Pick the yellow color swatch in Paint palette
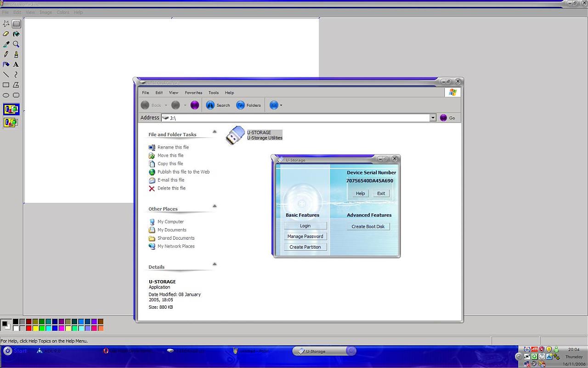This screenshot has height=368, width=588. pyautogui.click(x=35, y=328)
